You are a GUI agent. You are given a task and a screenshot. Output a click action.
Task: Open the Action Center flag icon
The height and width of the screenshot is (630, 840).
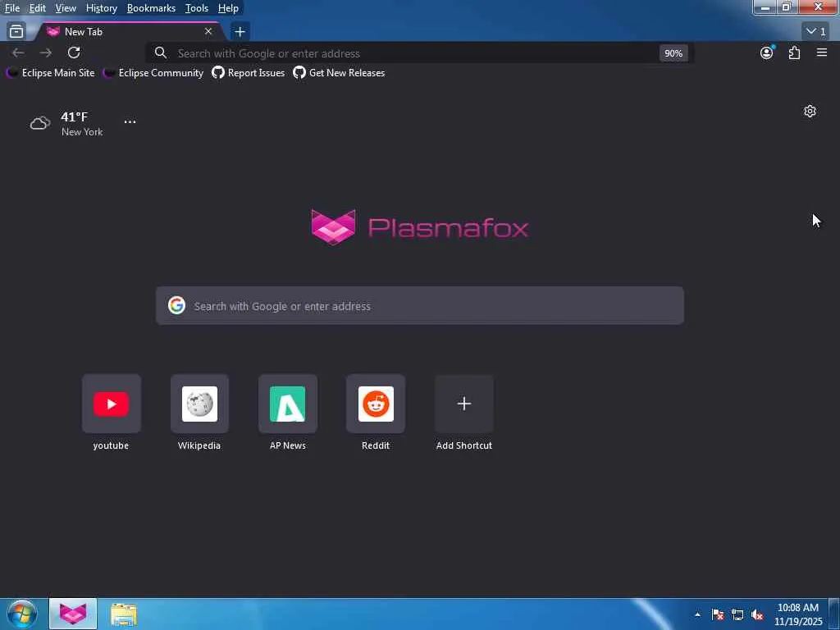point(718,614)
